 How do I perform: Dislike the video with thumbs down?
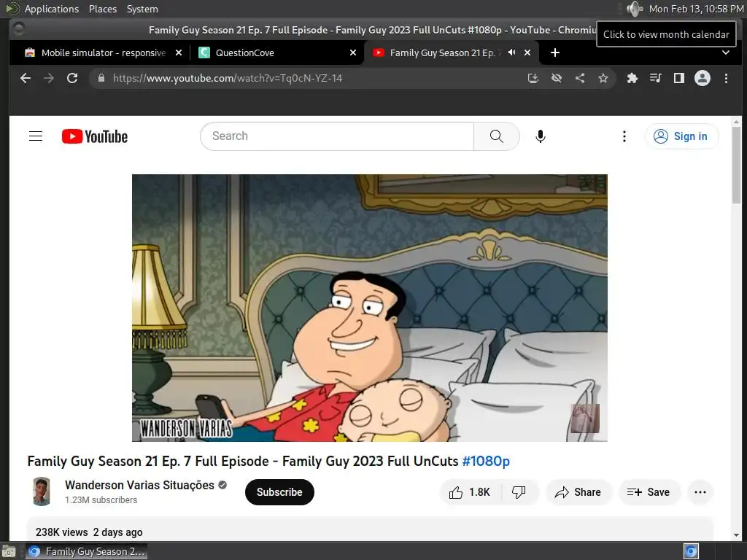click(x=519, y=492)
